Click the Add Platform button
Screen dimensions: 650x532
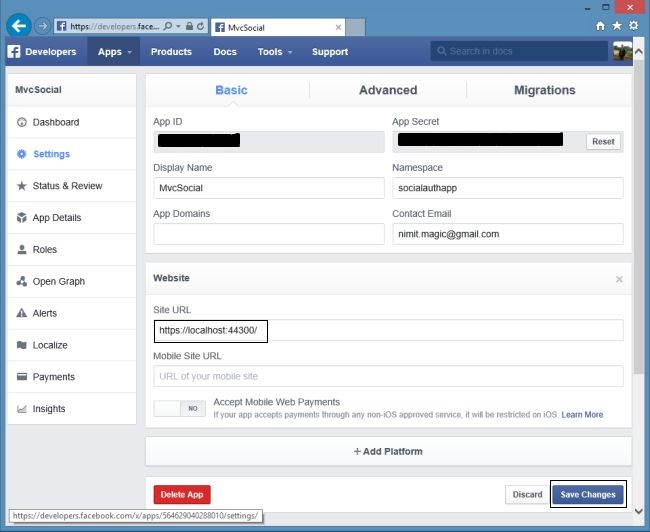click(x=388, y=452)
